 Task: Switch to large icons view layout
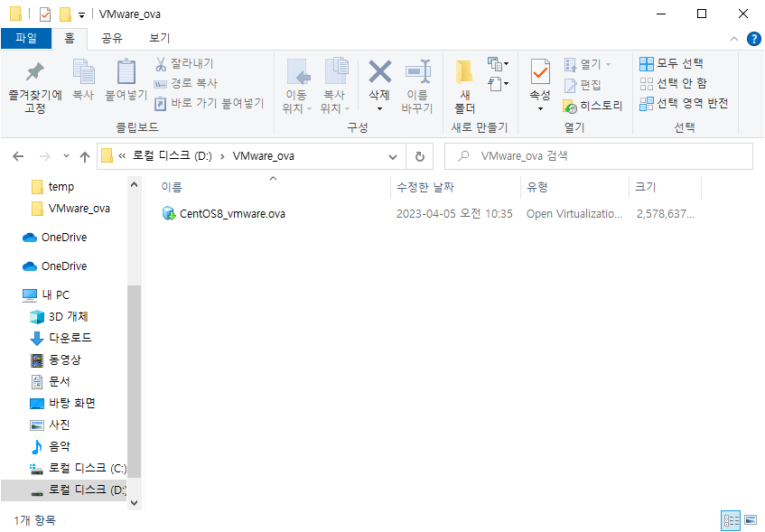coord(751,521)
